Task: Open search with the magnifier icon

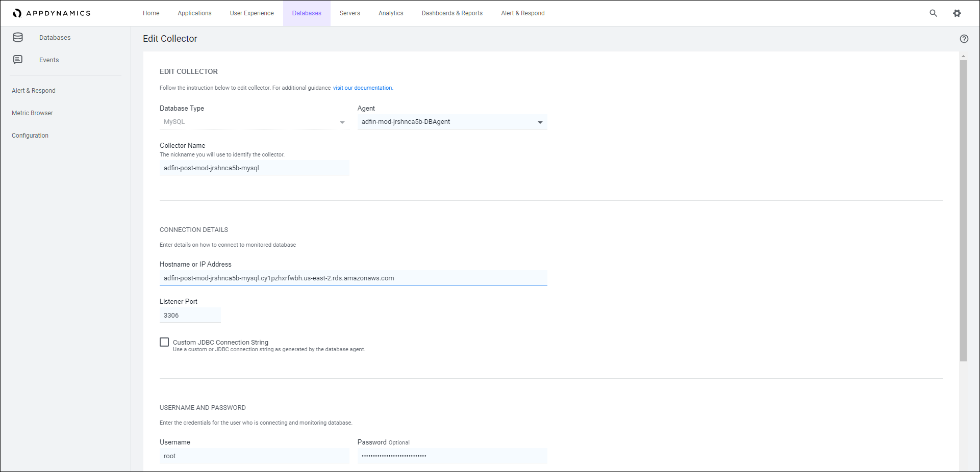Action: [x=933, y=13]
